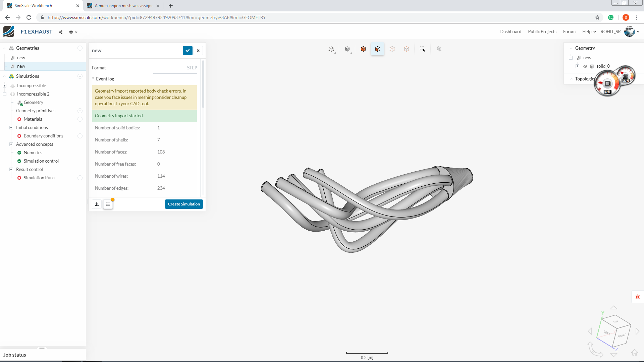Open the Public Projects page

pyautogui.click(x=542, y=32)
